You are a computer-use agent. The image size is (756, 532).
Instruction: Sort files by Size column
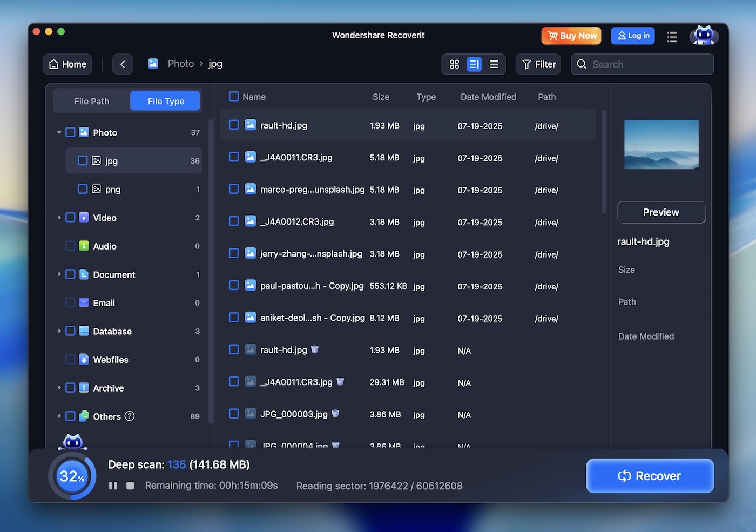[381, 97]
